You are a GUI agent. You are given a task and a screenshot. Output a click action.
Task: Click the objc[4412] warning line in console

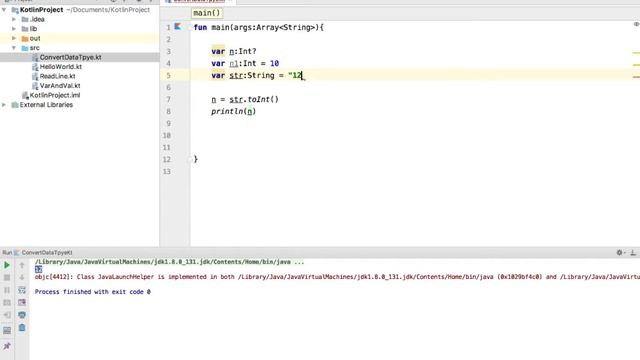point(337,277)
